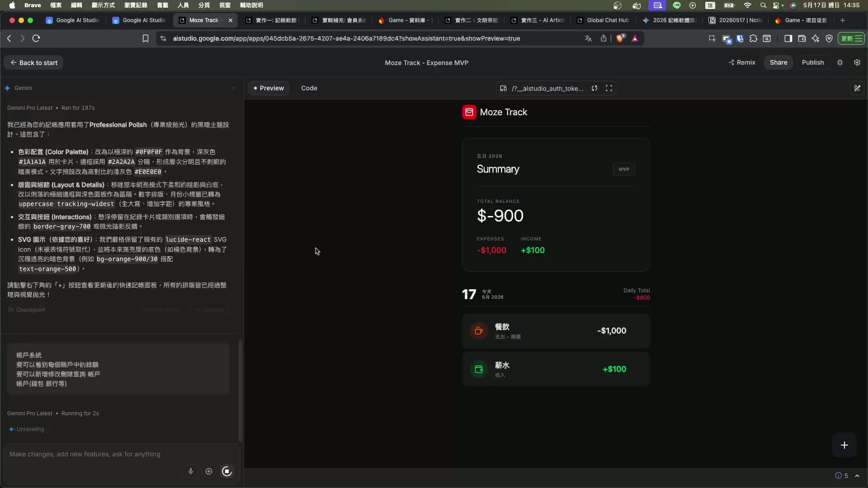Click the MVP badge in Summary card
Viewport: 868px width, 488px height.
tap(624, 169)
